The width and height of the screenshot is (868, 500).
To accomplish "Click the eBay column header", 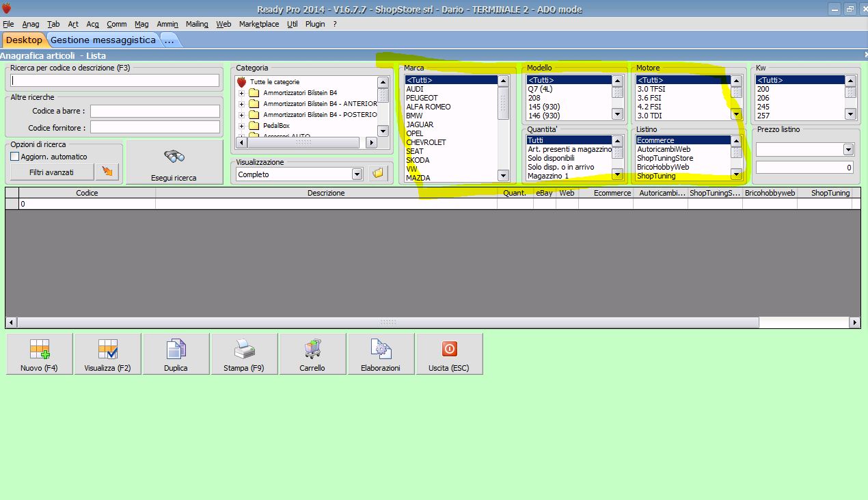I will pyautogui.click(x=544, y=193).
